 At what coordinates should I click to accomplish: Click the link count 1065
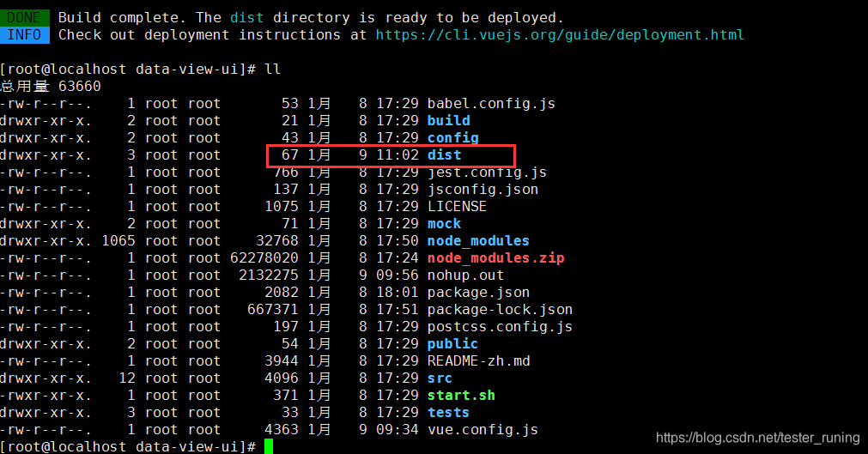click(118, 241)
